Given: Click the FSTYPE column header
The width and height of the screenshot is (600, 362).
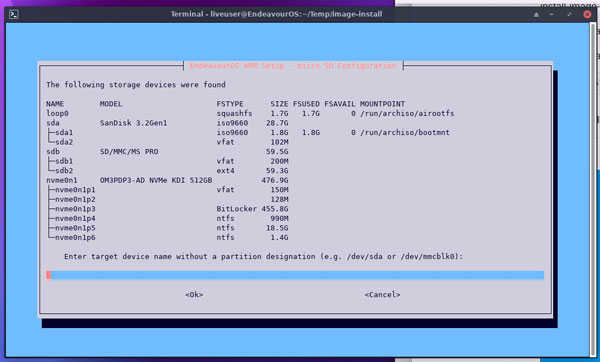Looking at the screenshot, I should click(230, 104).
